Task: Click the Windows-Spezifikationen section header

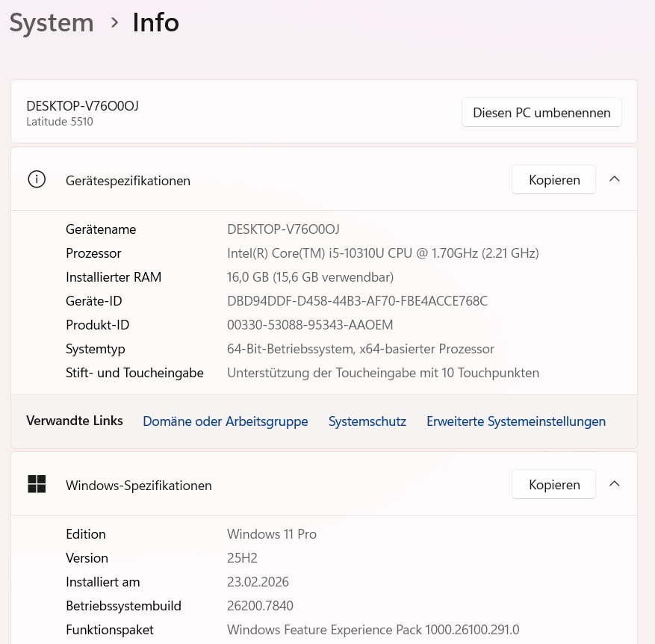Action: [324, 484]
